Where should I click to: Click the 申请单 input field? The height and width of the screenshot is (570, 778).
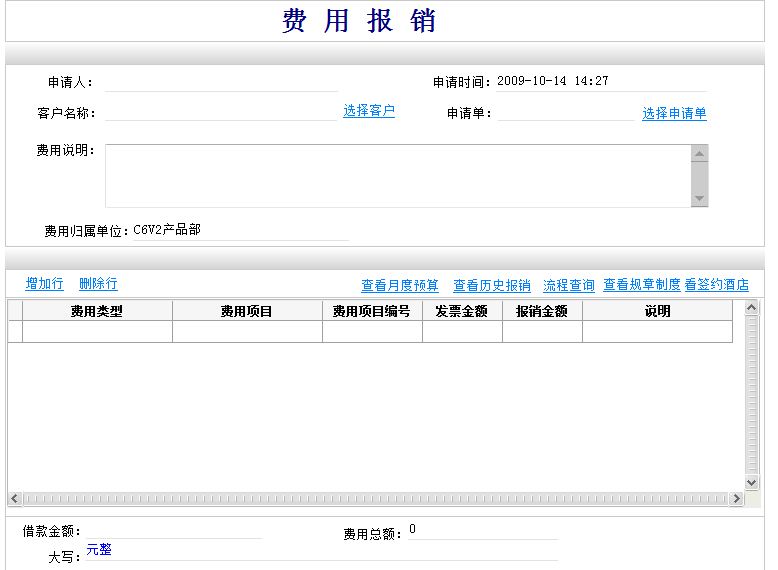click(x=565, y=112)
